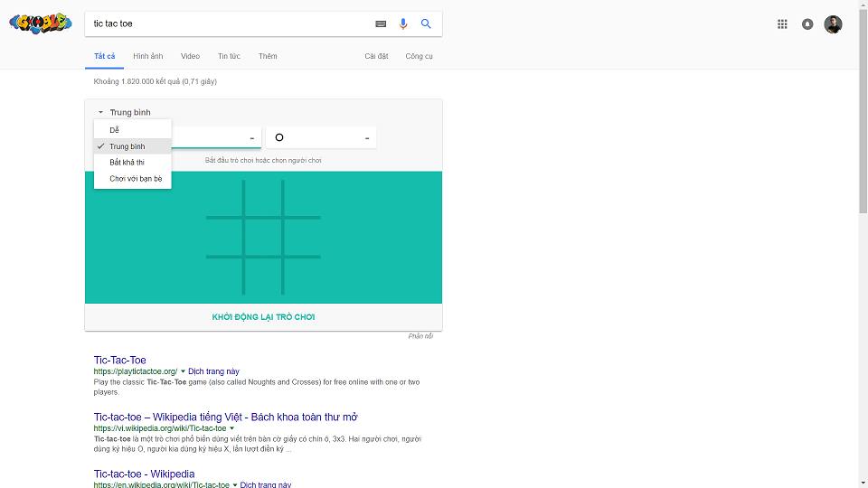Expand arrow next to playtictactoe.org URL
This screenshot has height=488, width=868.
pos(183,371)
